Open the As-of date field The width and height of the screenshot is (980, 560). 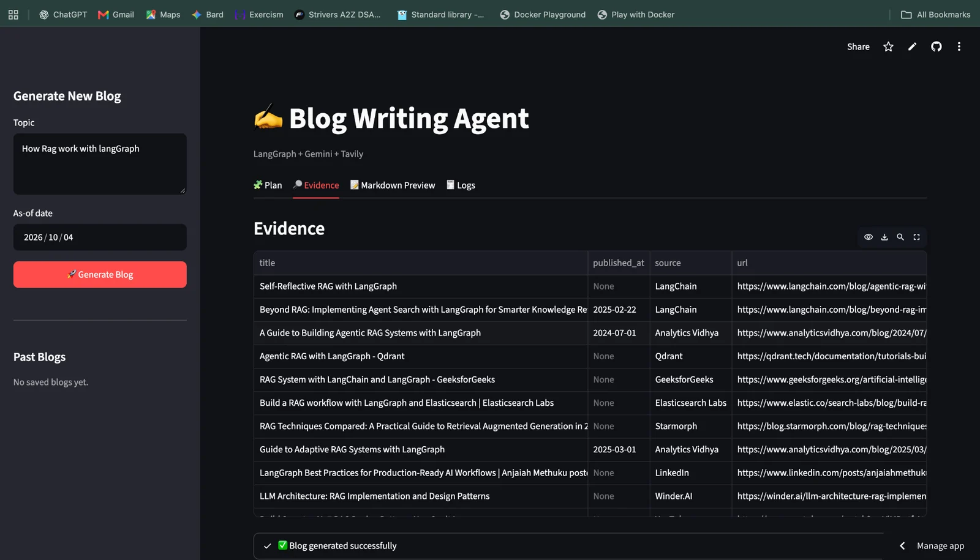[100, 237]
